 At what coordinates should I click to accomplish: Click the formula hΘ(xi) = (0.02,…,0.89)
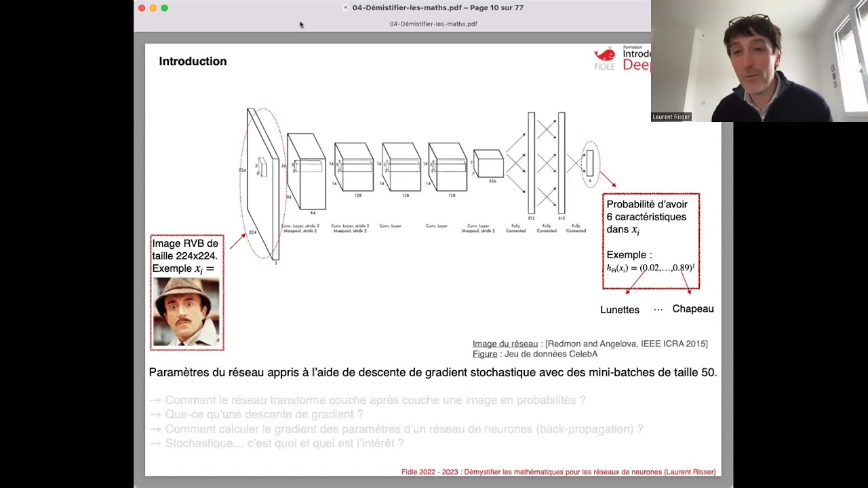tap(650, 268)
